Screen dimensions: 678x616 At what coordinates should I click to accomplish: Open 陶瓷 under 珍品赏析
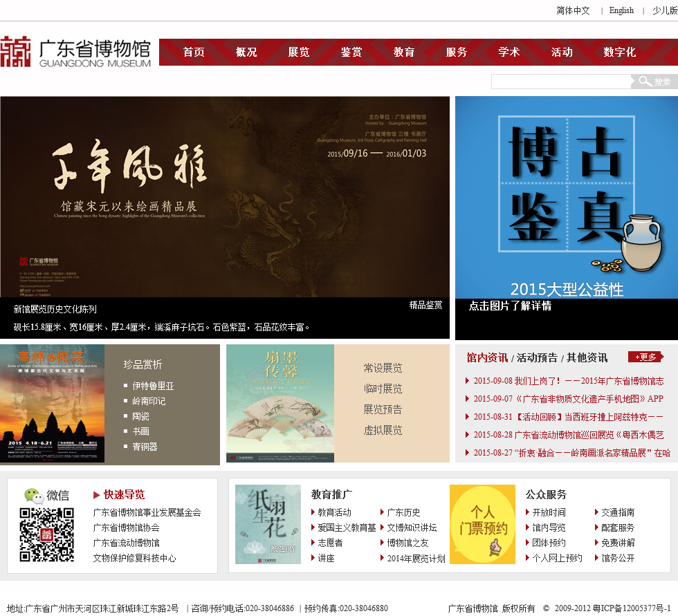point(140,416)
